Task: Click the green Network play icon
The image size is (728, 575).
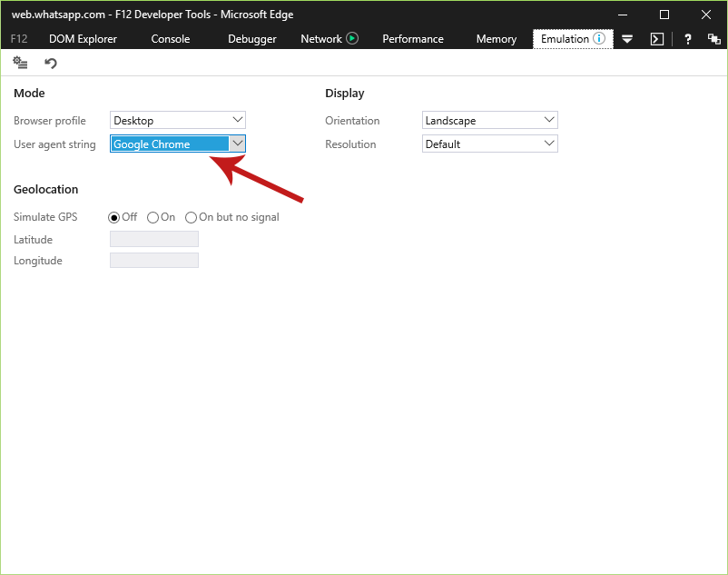Action: pos(352,38)
